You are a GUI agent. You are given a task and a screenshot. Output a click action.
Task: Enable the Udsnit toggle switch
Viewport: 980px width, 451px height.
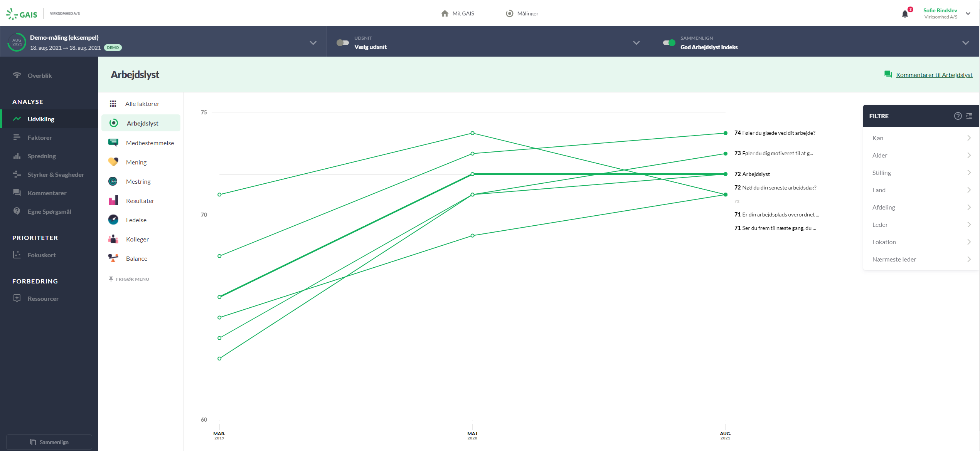[x=342, y=43]
